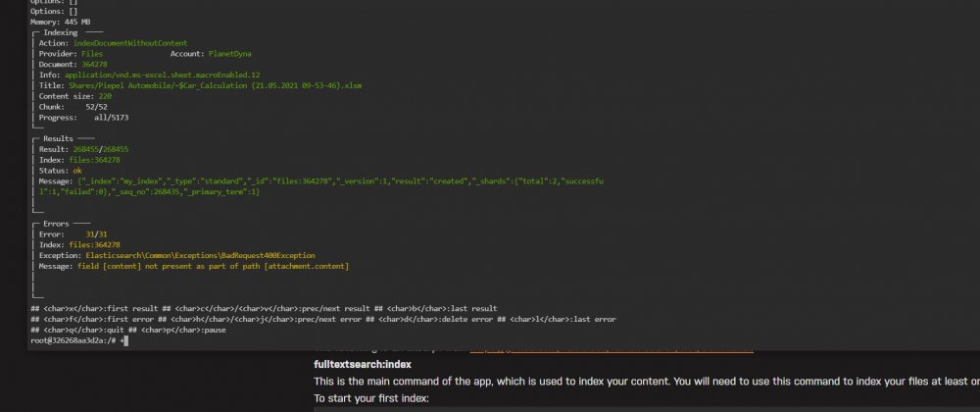Click 'files:364278' in the Errors section

tap(94, 245)
